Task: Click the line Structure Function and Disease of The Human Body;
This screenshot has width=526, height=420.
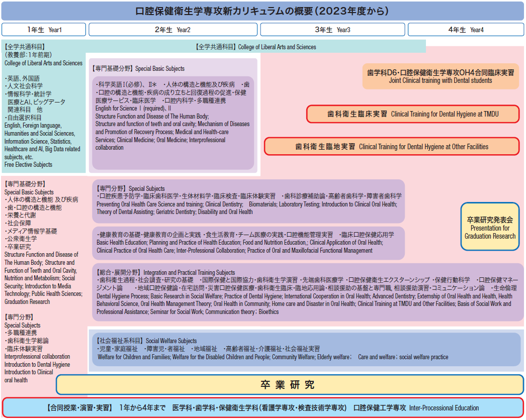Action: click(152, 117)
